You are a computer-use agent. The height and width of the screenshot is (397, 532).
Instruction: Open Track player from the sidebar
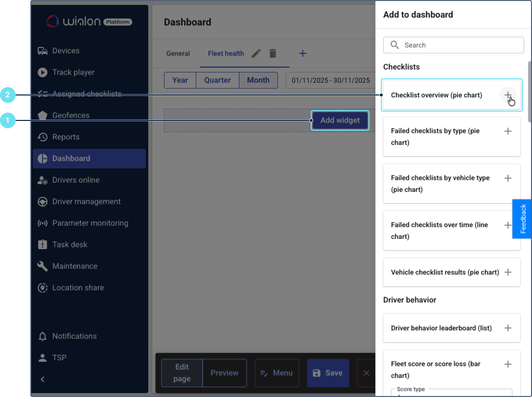point(73,72)
